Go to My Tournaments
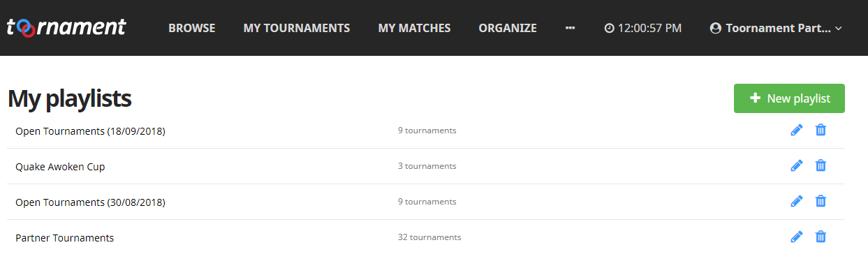This screenshot has width=868, height=268. 297,28
